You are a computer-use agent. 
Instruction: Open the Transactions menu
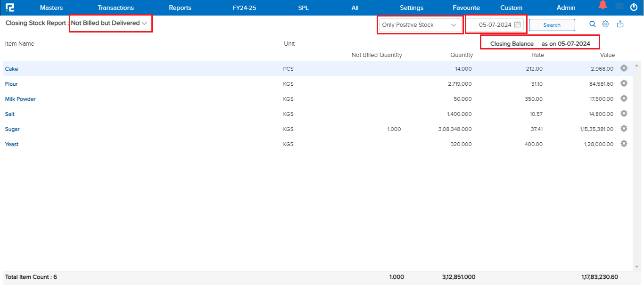tap(116, 8)
